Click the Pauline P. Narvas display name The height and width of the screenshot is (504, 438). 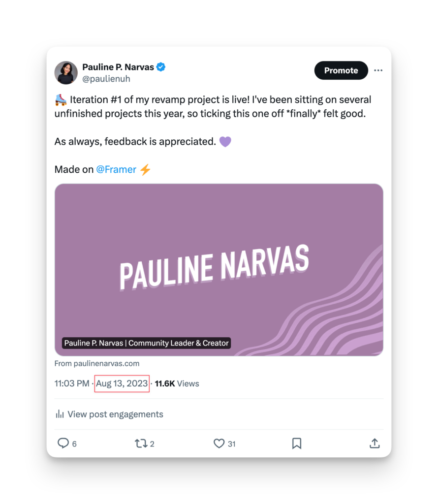pyautogui.click(x=118, y=67)
